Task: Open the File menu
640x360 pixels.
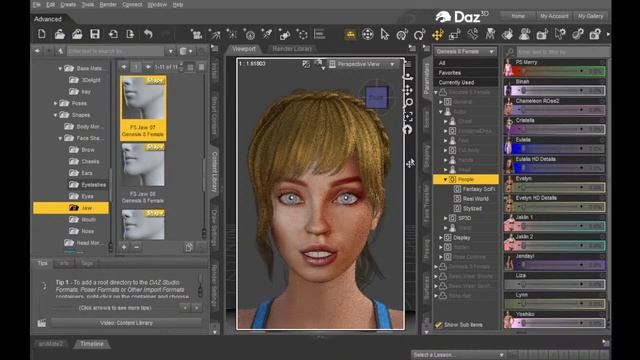Action: pos(37,5)
